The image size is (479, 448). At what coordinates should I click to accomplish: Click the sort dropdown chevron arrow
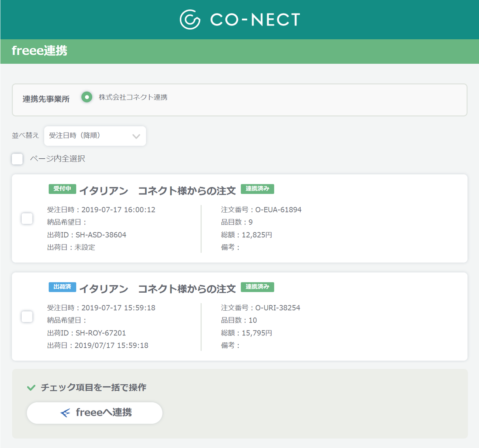click(136, 136)
